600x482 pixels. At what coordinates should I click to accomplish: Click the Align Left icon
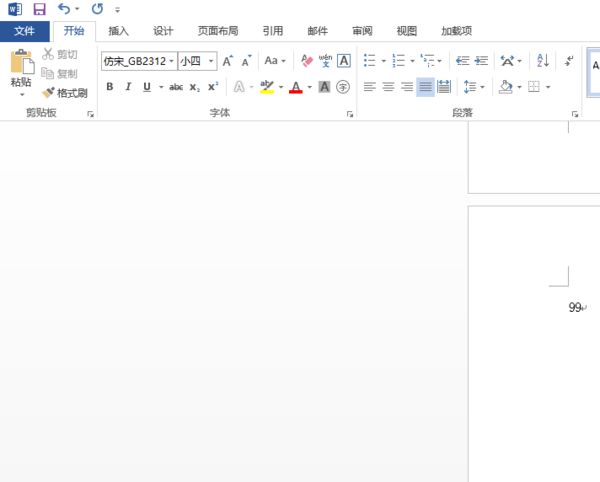pos(370,87)
